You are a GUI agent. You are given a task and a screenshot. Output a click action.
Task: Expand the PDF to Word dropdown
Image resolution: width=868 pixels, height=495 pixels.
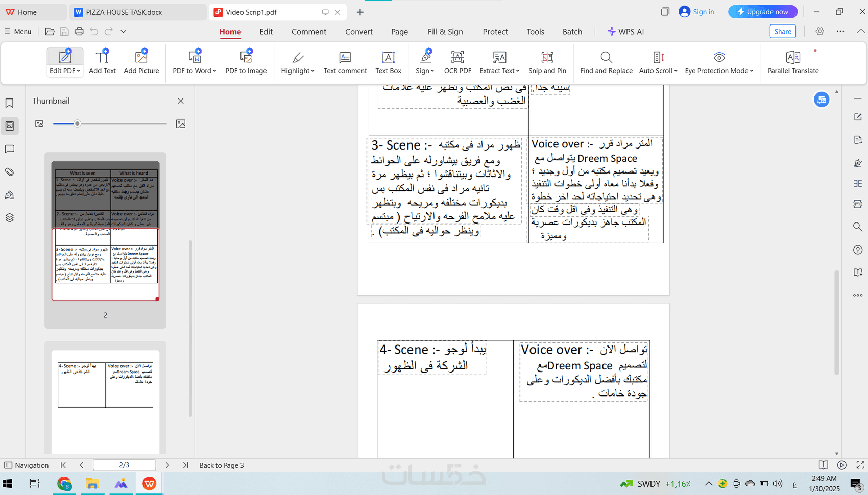[214, 71]
